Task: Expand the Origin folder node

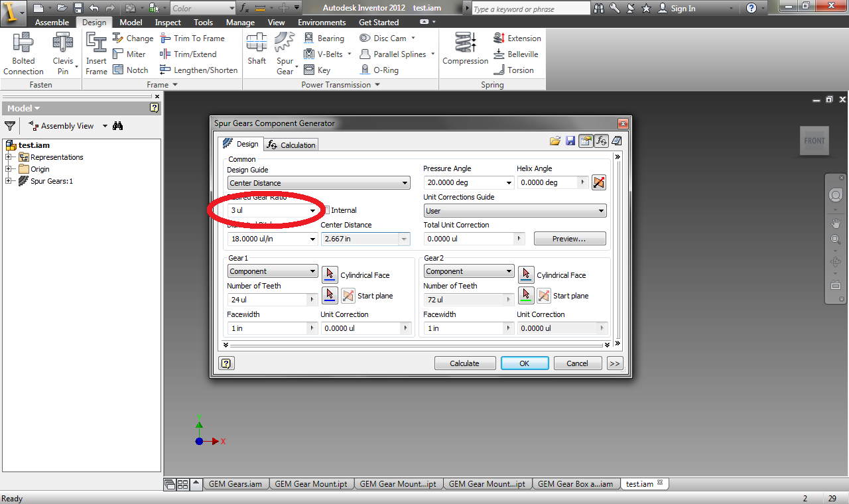Action: point(9,169)
